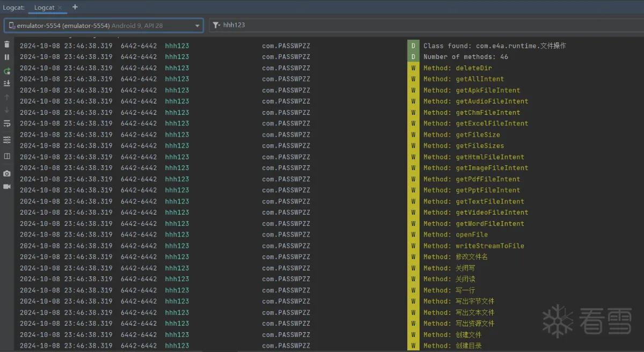Toggle soft-wrap for log lines
This screenshot has height=352, width=644.
click(x=7, y=123)
